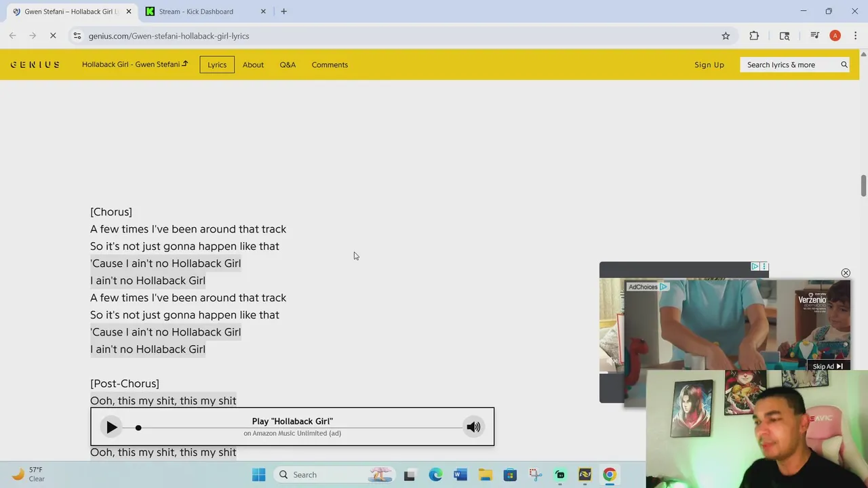
Task: Go back with the browser back arrow
Action: (12, 36)
